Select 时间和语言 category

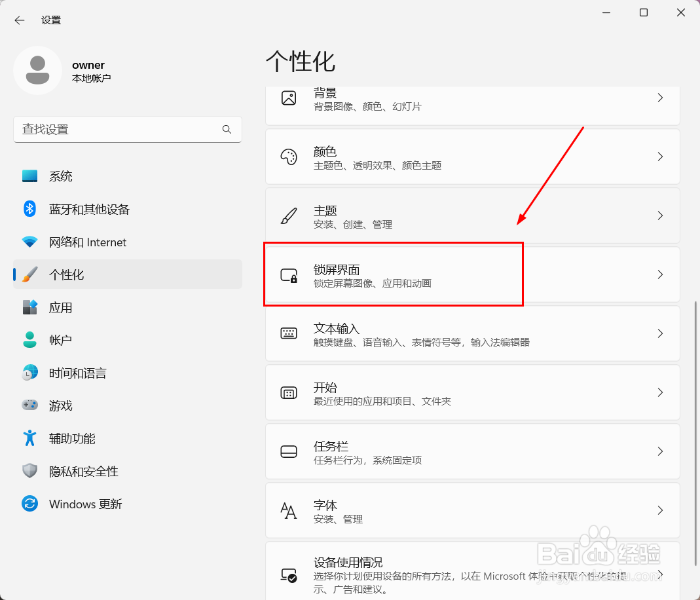(x=79, y=373)
